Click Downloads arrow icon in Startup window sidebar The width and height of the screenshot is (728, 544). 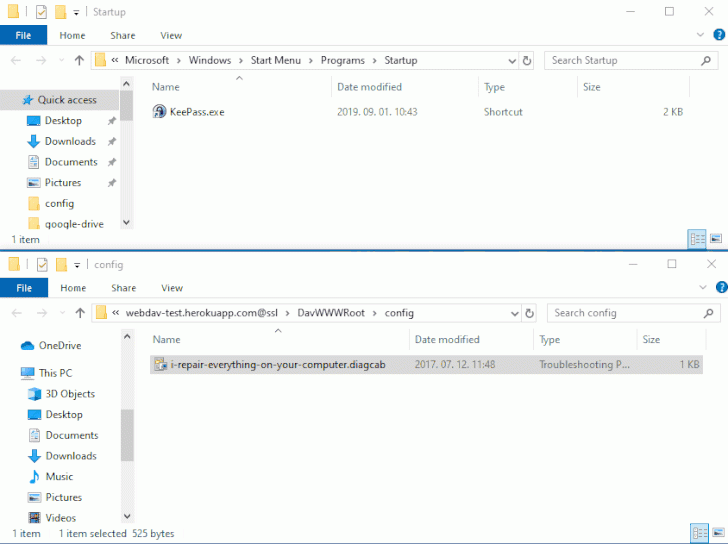(33, 141)
